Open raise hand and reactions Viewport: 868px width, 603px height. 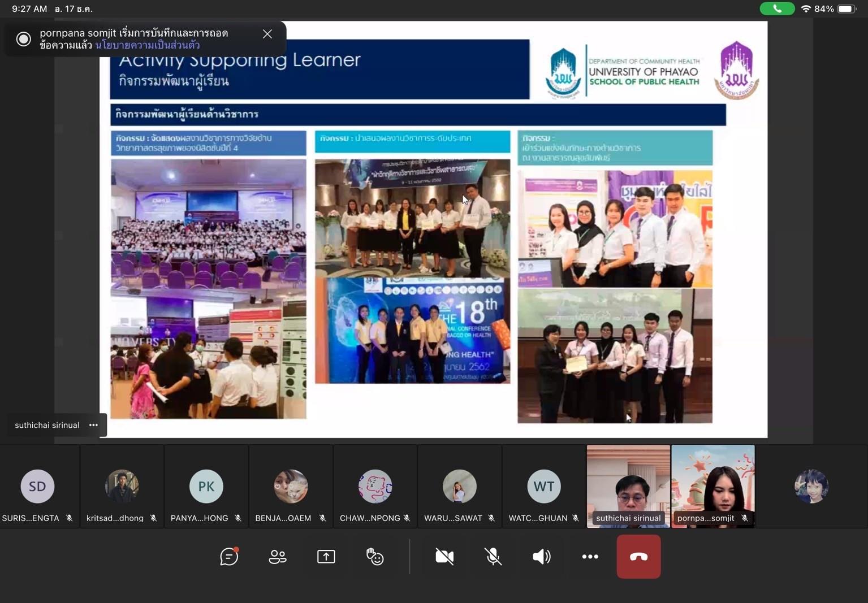point(374,557)
